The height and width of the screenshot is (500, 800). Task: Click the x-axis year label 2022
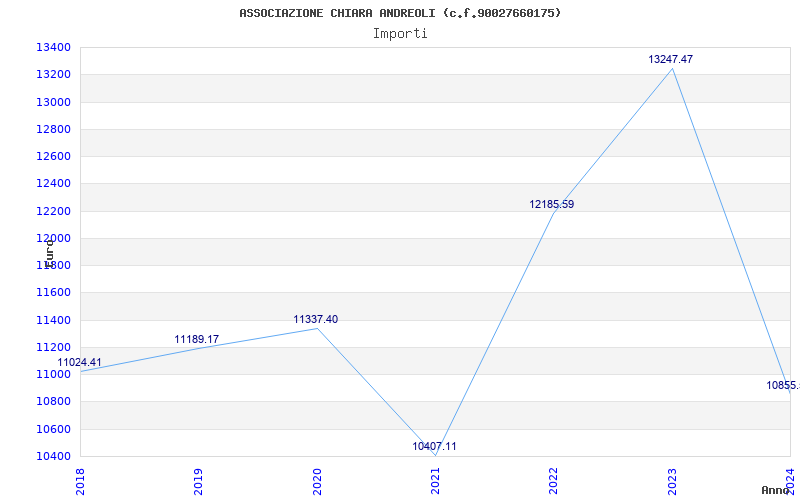coord(554,481)
